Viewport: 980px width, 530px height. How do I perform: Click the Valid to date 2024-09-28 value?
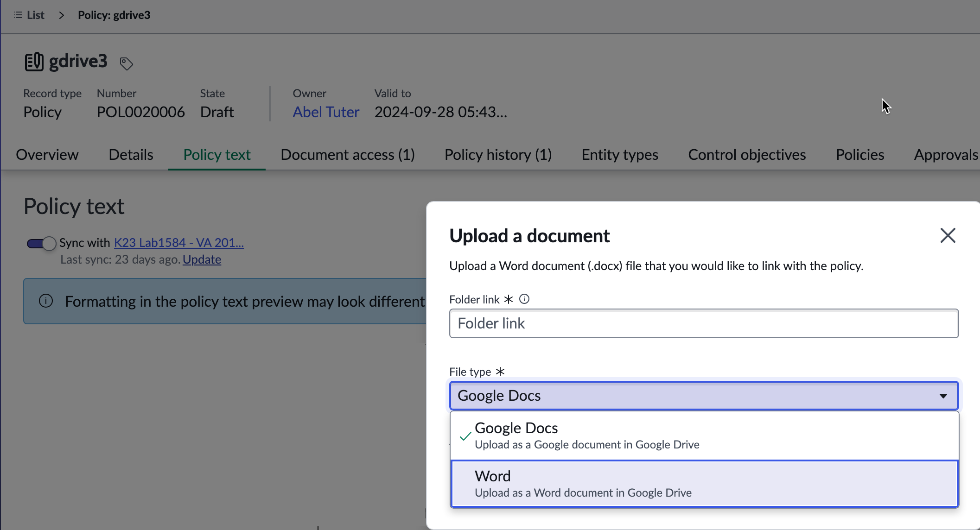coord(440,112)
